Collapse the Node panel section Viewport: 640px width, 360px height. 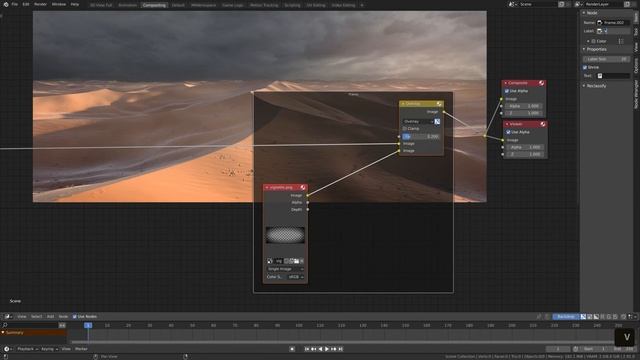(584, 13)
